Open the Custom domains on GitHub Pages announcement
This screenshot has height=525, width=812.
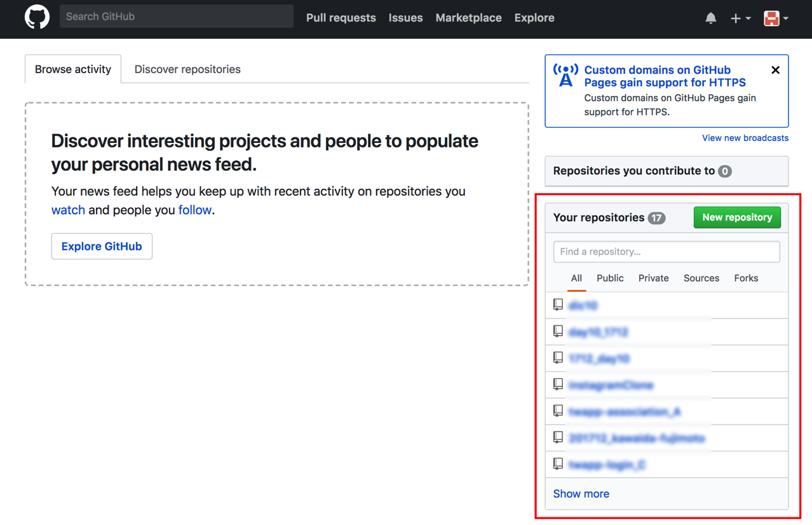point(665,76)
